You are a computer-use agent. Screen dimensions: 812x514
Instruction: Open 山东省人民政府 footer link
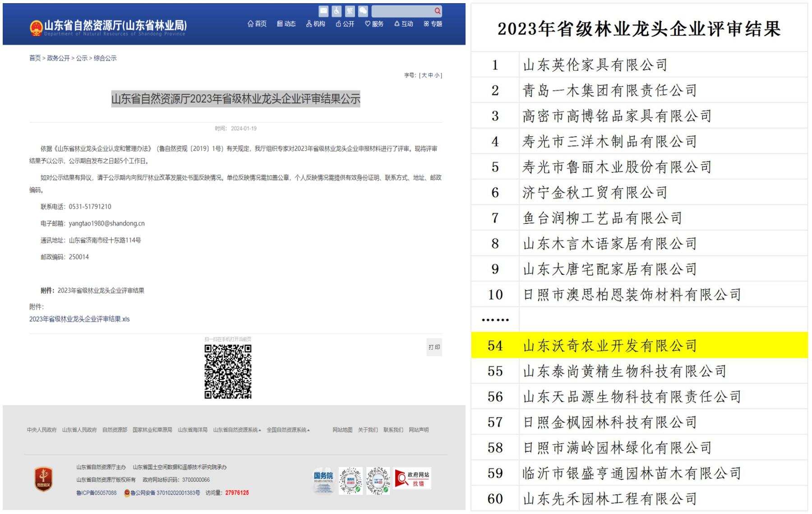click(79, 430)
